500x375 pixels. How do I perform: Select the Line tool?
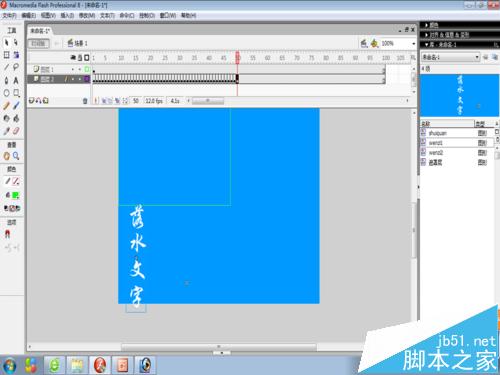pyautogui.click(x=6, y=67)
